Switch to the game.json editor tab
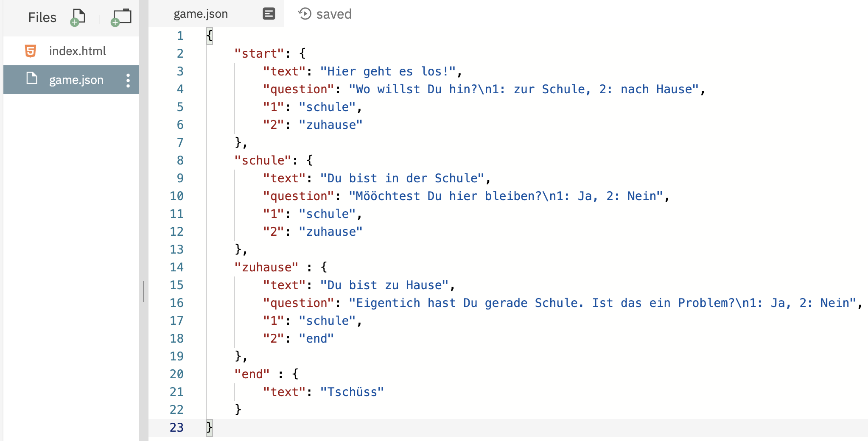Screen dimensions: 868x441 click(x=200, y=14)
